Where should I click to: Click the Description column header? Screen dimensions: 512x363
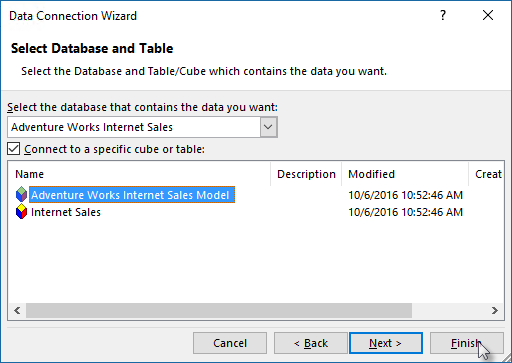(x=306, y=174)
